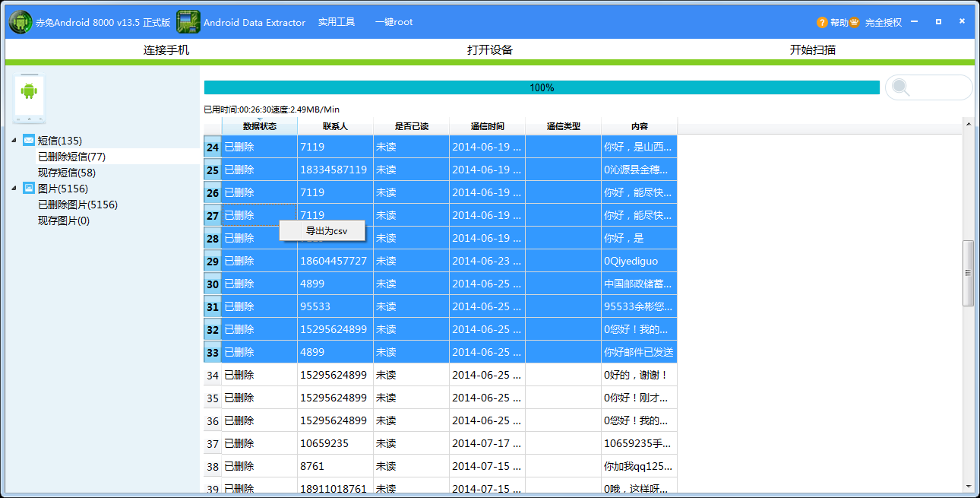
Task: Click content cell 中国邮政储蓄…
Action: coord(640,284)
